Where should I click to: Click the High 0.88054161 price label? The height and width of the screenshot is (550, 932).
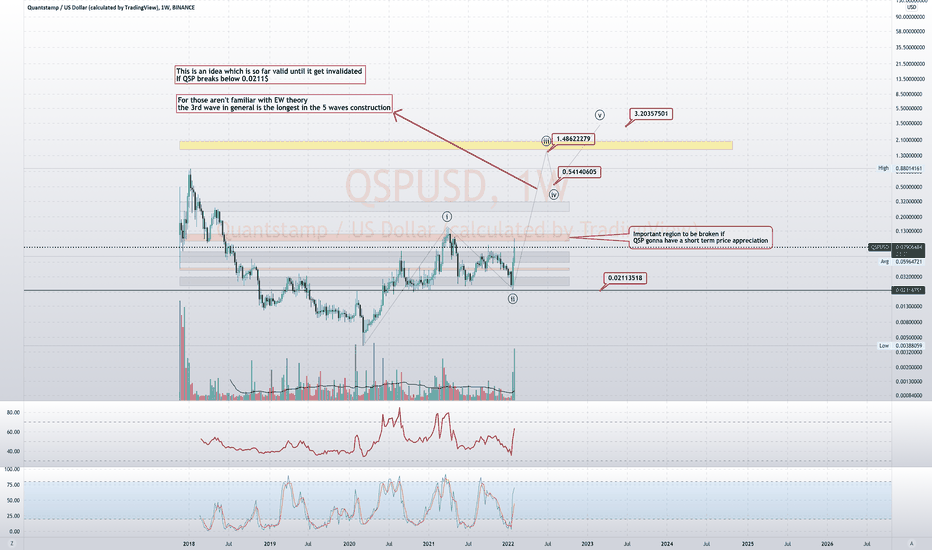coord(901,168)
